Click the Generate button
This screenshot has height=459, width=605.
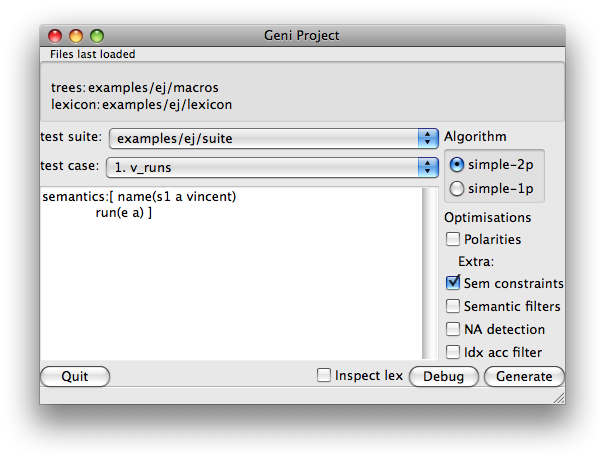(524, 376)
